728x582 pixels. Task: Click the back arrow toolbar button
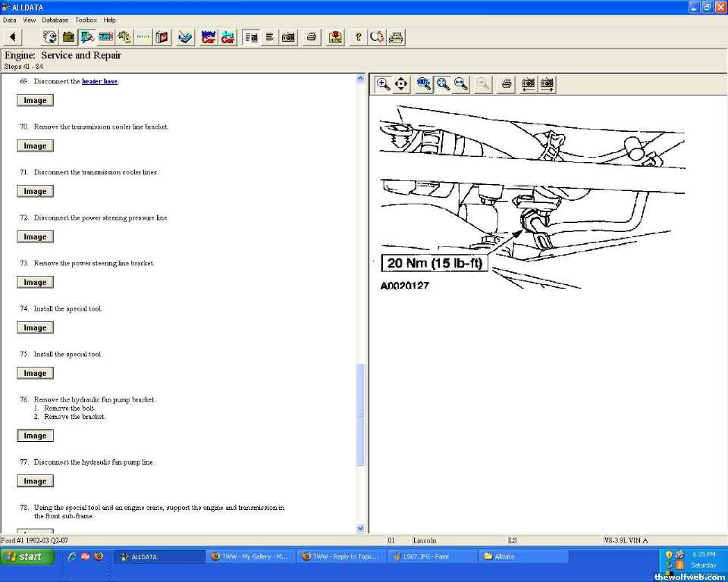coord(13,37)
